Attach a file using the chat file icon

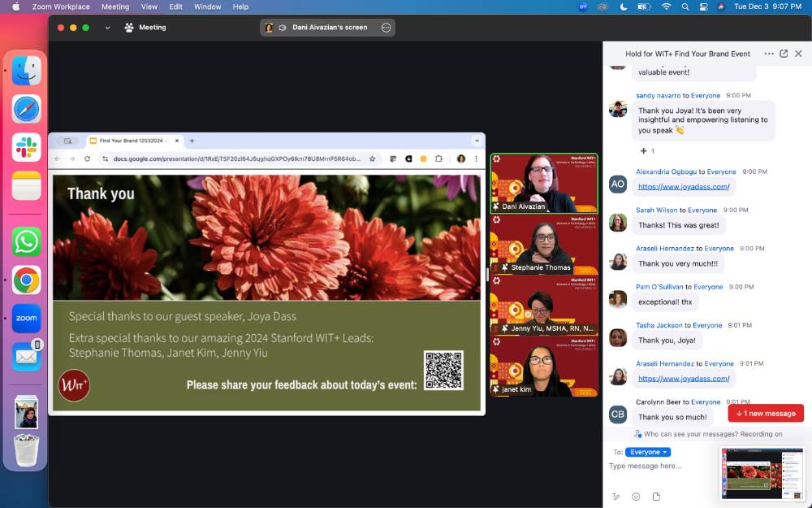[656, 497]
